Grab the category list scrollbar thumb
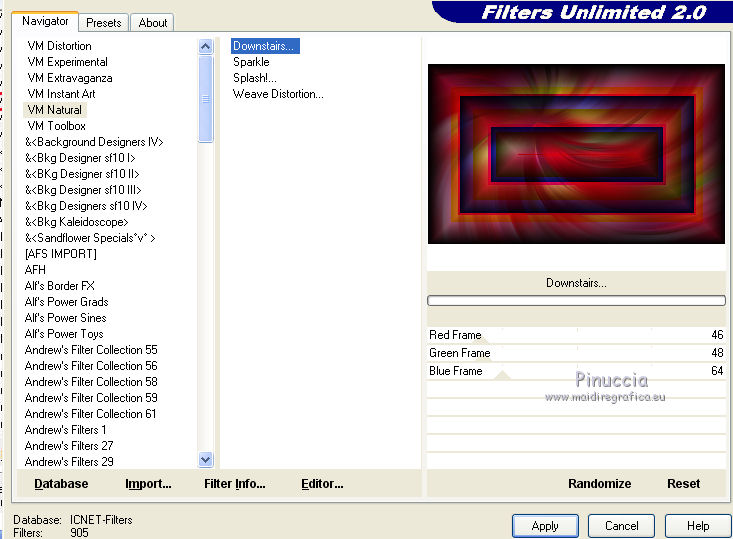 tap(205, 99)
